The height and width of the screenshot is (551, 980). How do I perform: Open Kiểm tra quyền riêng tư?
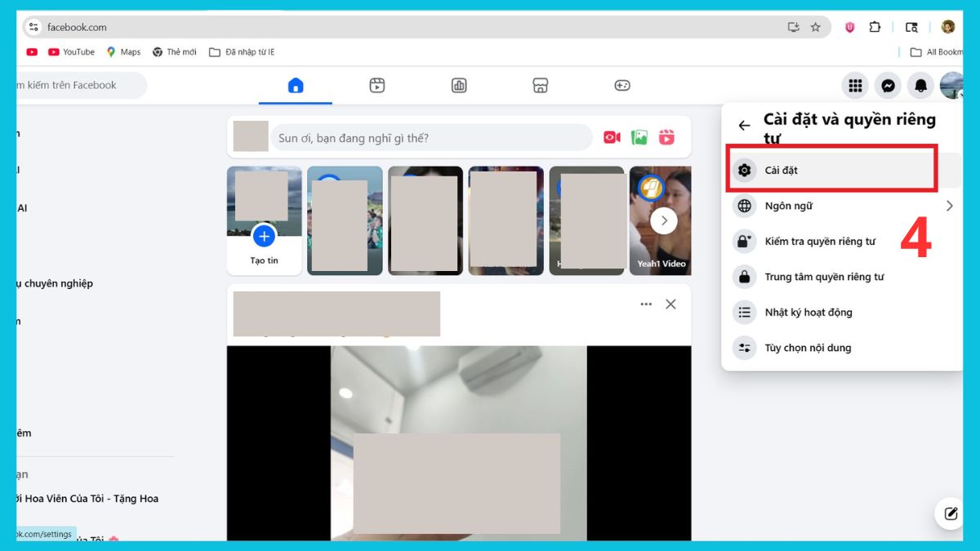coord(844,242)
